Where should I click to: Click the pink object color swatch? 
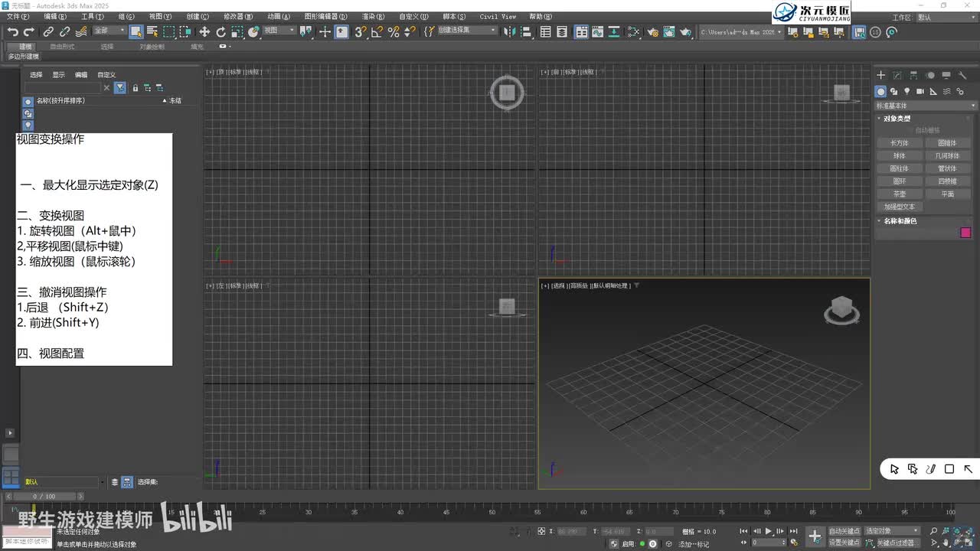coord(965,233)
